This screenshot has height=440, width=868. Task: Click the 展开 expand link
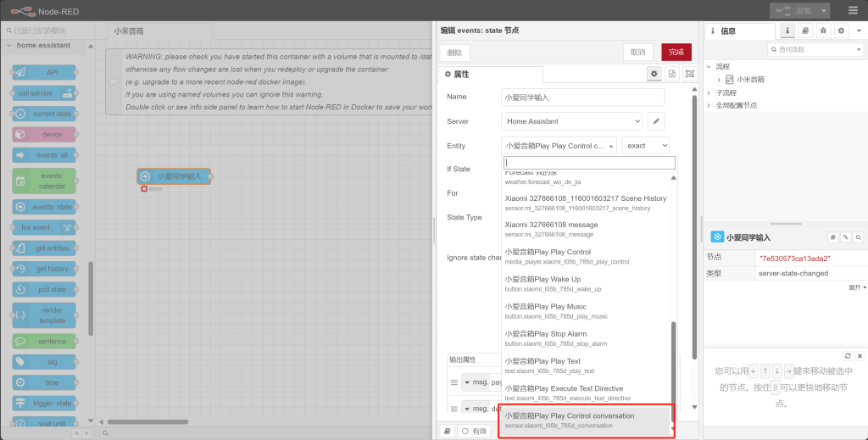[858, 287]
